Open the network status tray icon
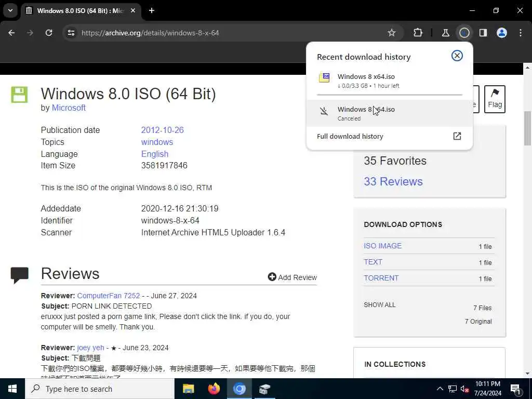The width and height of the screenshot is (532, 399). click(453, 389)
